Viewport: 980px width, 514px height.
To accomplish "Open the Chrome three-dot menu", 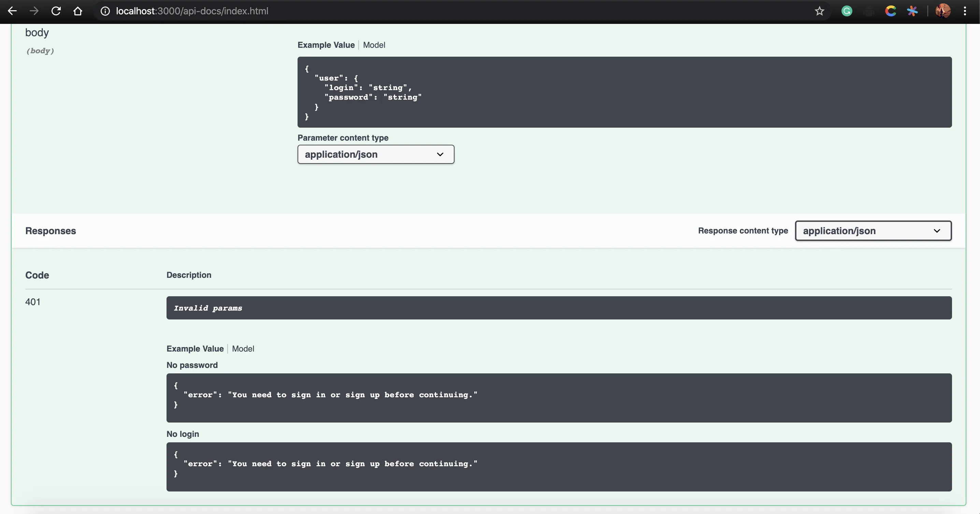I will tap(965, 11).
